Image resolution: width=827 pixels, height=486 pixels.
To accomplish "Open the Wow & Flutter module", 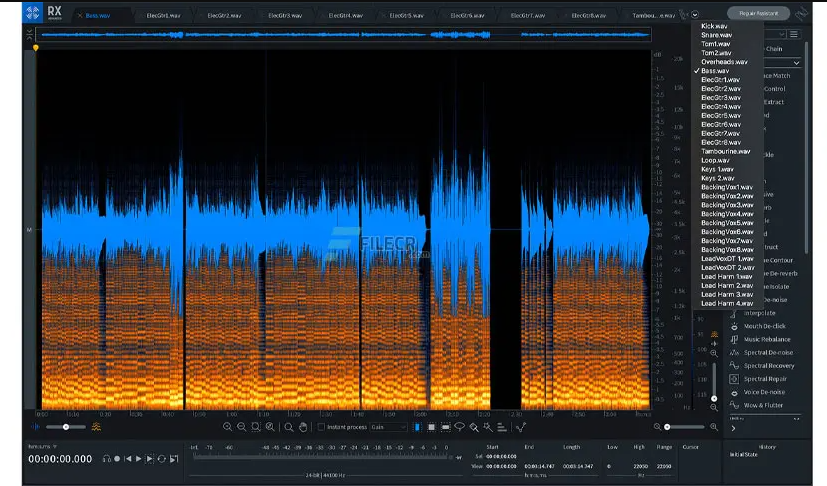I will coord(763,405).
